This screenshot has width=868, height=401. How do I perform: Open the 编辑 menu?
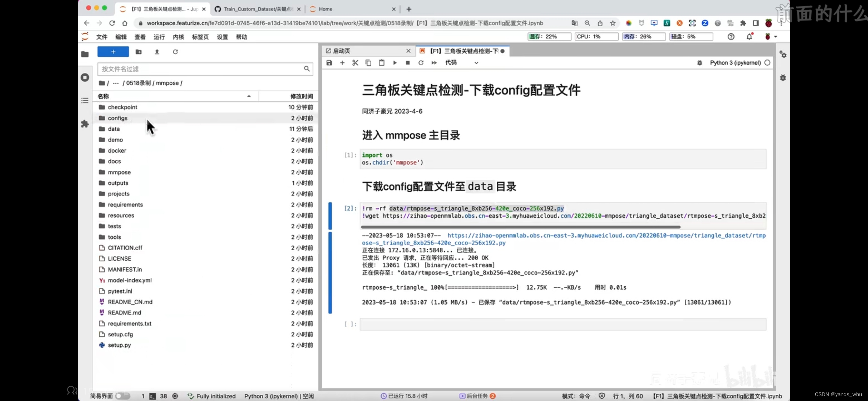pos(121,37)
